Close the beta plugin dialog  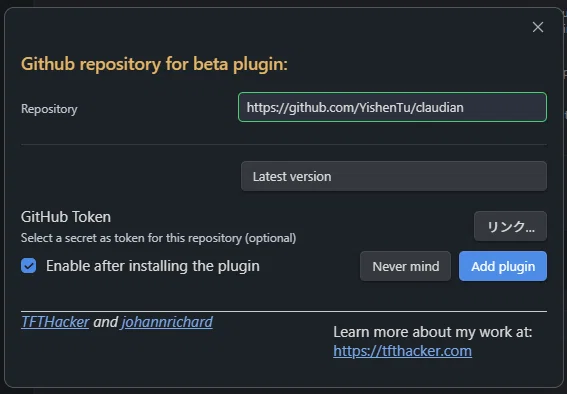tap(538, 27)
